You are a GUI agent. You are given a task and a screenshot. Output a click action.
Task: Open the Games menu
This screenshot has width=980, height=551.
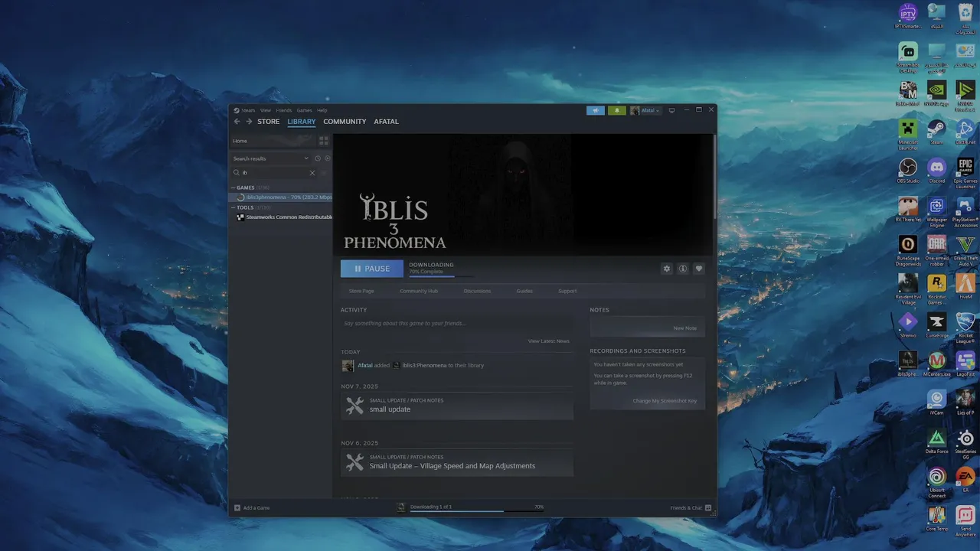304,110
